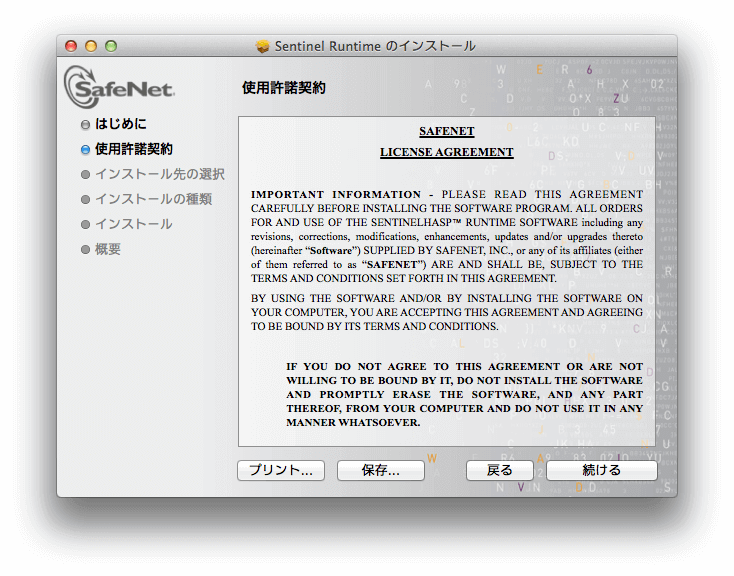Click the bullet beside インストールの種類
734x576 pixels.
(85, 199)
